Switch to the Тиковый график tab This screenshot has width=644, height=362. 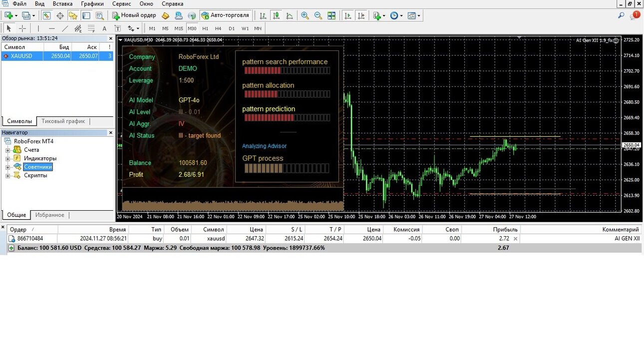[x=63, y=121]
